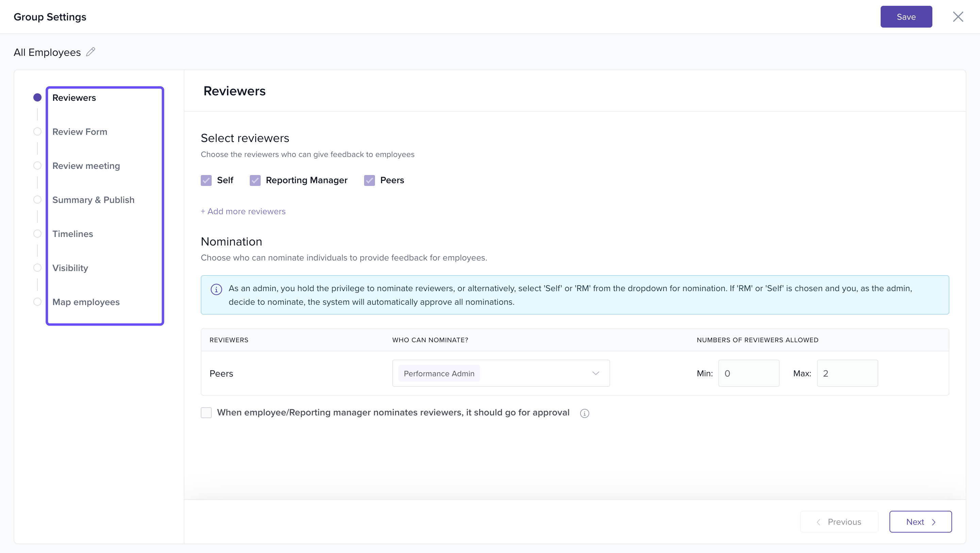980x553 pixels.
Task: Click the Review Form step circle
Action: pos(37,132)
